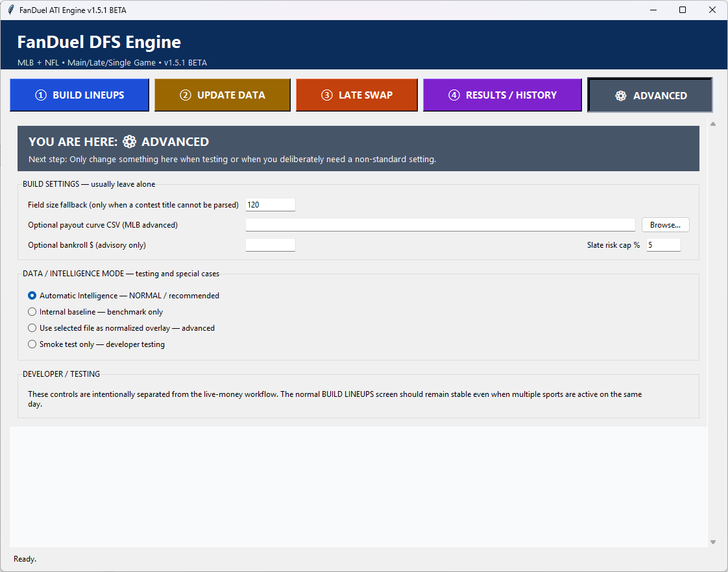The height and width of the screenshot is (572, 728).
Task: Click the feather app icon in title bar
Action: (x=10, y=10)
